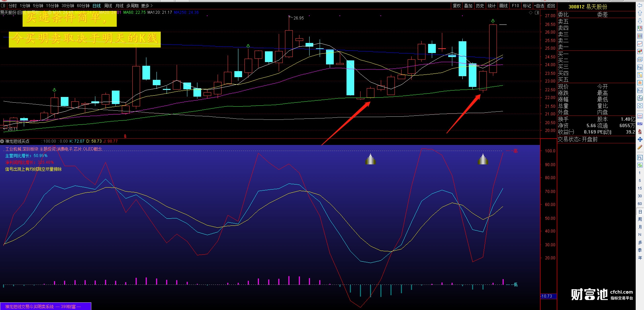Select 多 multi-period in right sidebar
Viewport: 644px width, 310px height.
(x=640, y=242)
